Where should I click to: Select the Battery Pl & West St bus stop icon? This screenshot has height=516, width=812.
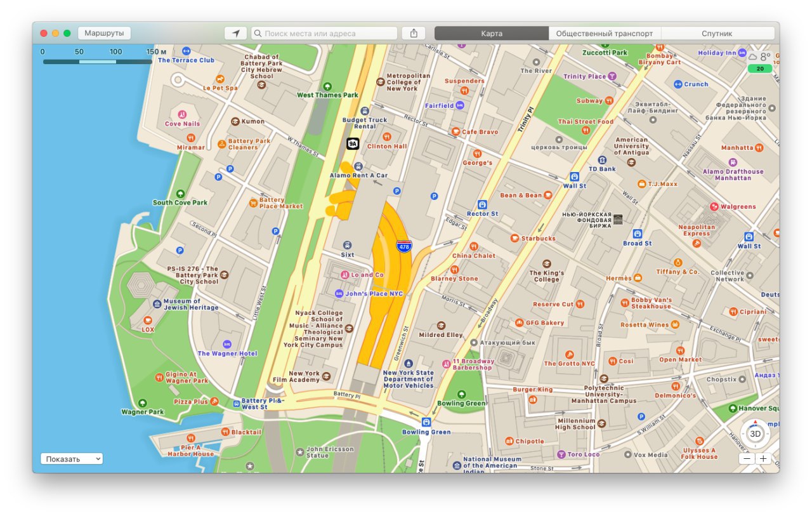click(x=236, y=402)
